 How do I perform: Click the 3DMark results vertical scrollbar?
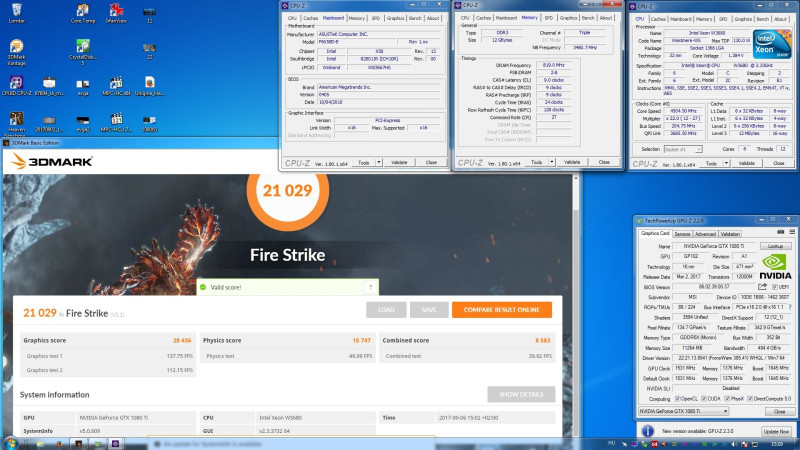coord(576,306)
